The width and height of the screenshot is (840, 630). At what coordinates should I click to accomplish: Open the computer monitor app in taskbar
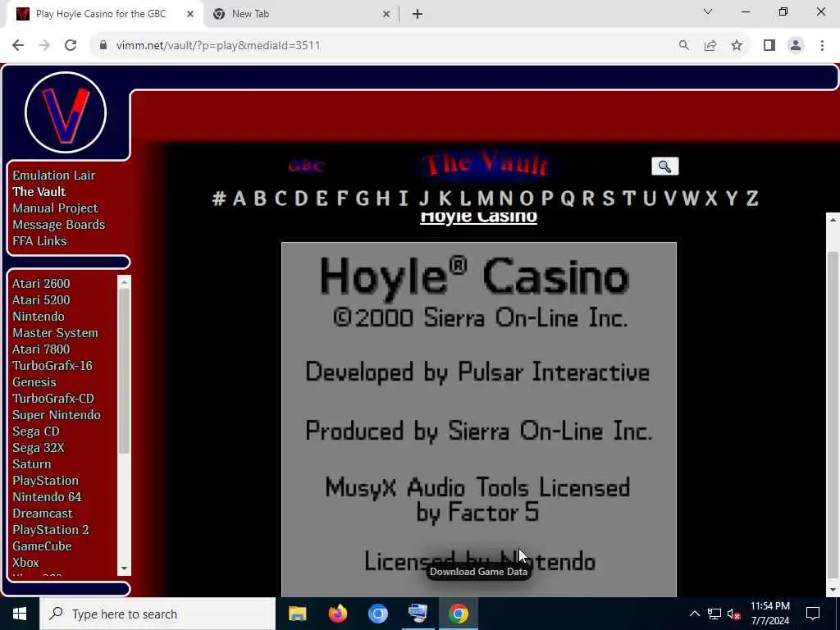point(418,614)
